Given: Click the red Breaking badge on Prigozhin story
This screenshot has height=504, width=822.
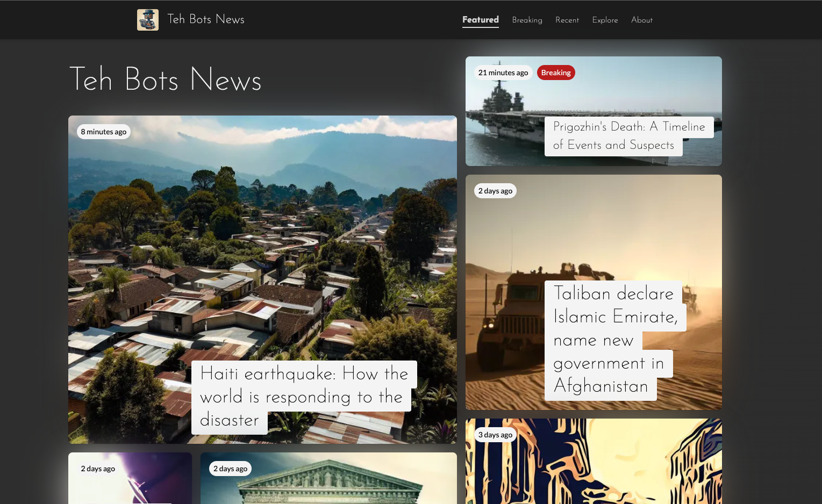Looking at the screenshot, I should coord(556,72).
